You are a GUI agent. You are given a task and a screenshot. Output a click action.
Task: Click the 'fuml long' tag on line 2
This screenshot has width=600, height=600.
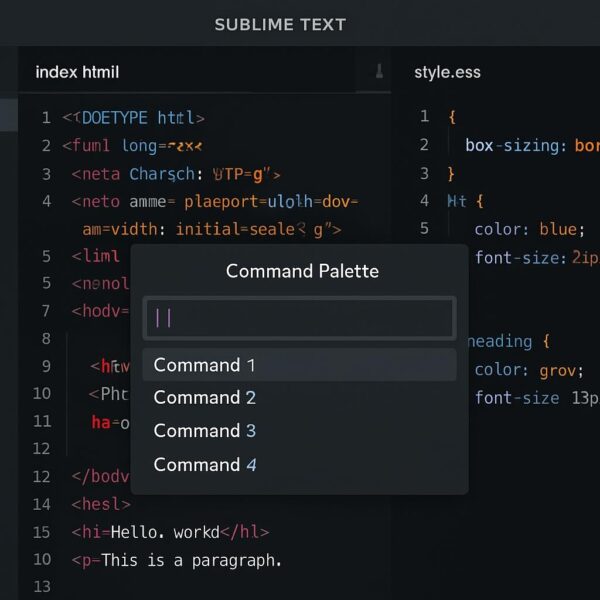pyautogui.click(x=132, y=146)
